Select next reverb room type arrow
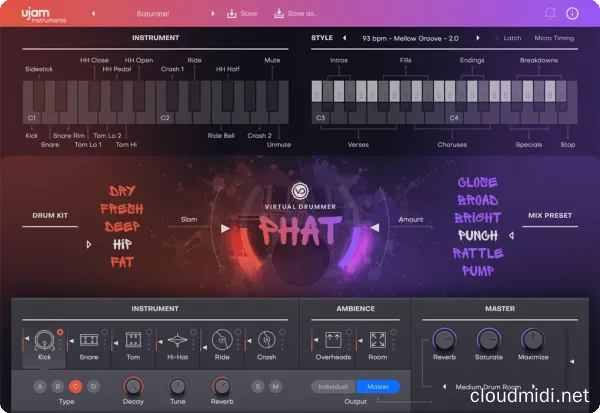The height and width of the screenshot is (413, 600). (533, 387)
